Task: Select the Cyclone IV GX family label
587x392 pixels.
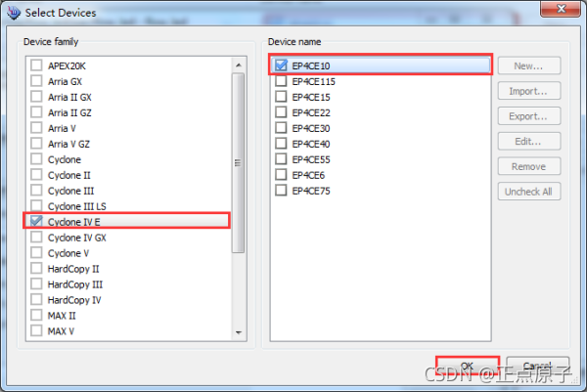Action: point(76,238)
